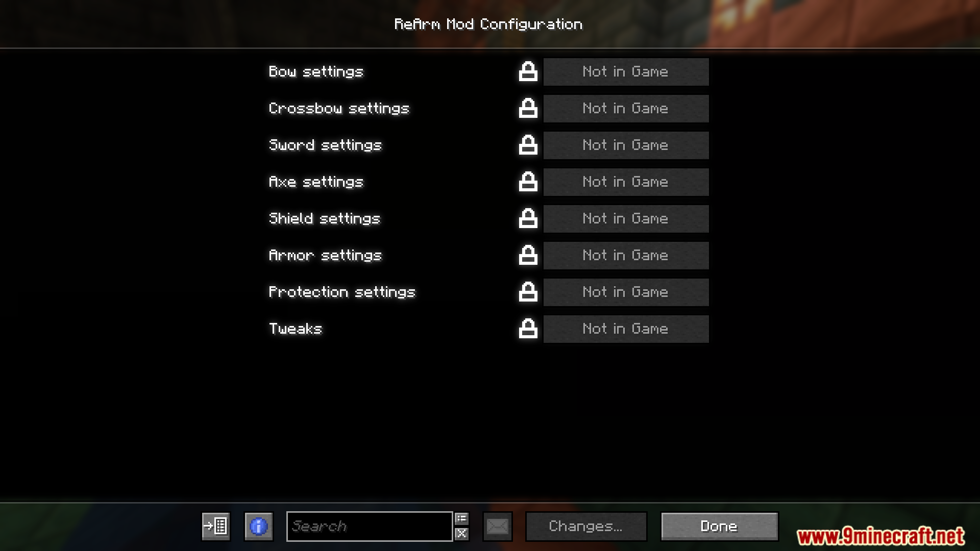Click the import config file icon

click(x=216, y=526)
